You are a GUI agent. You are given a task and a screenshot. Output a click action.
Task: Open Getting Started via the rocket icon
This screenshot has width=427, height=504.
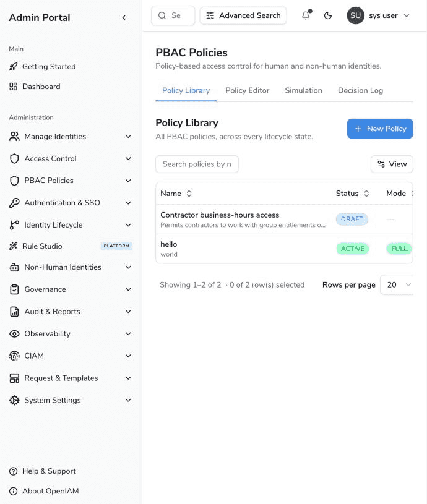(13, 67)
